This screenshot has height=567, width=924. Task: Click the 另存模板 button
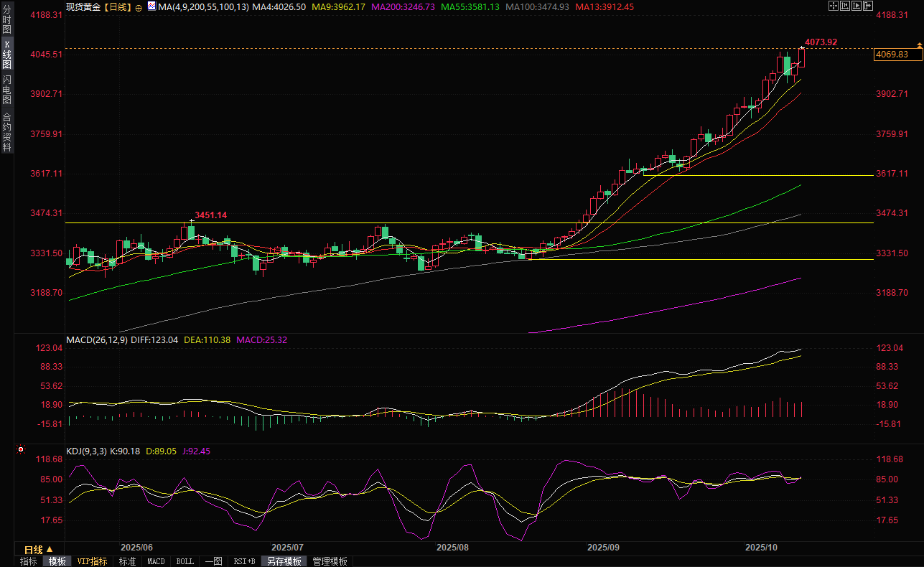284,561
